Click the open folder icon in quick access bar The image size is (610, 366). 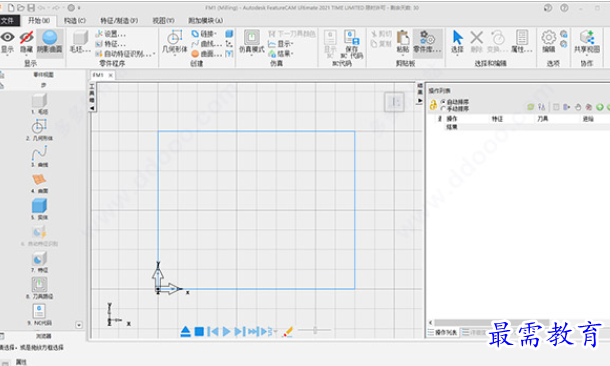point(21,7)
